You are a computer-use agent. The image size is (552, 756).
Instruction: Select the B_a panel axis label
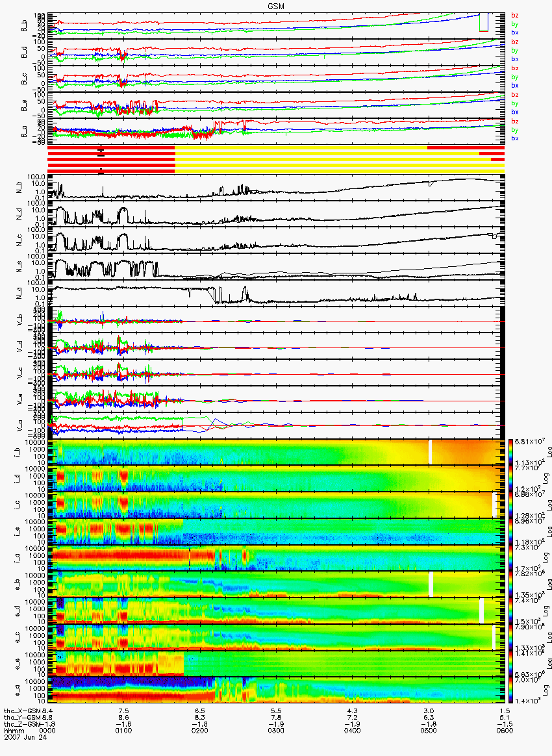click(x=24, y=132)
